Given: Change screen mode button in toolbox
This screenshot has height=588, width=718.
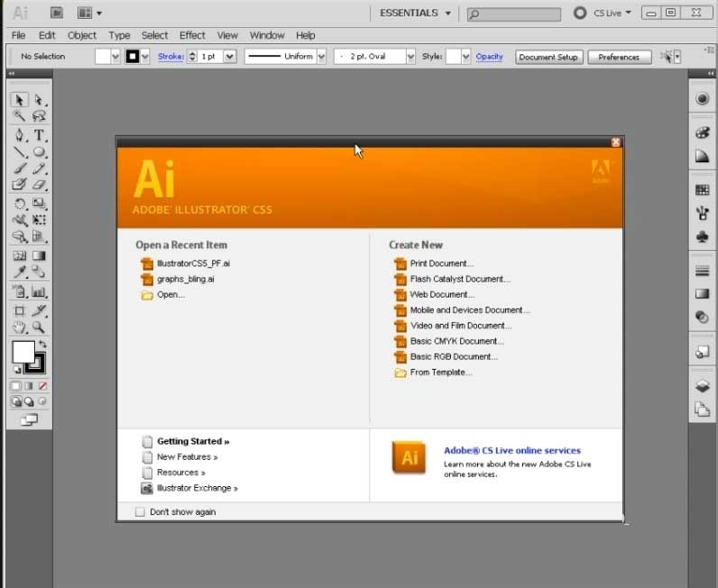Looking at the screenshot, I should (x=29, y=419).
